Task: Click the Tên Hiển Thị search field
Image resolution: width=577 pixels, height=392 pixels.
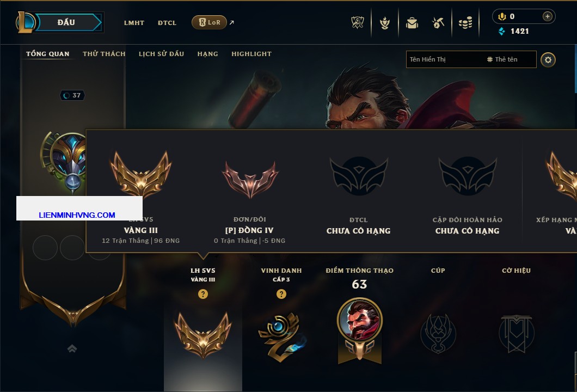Action: tap(471, 59)
